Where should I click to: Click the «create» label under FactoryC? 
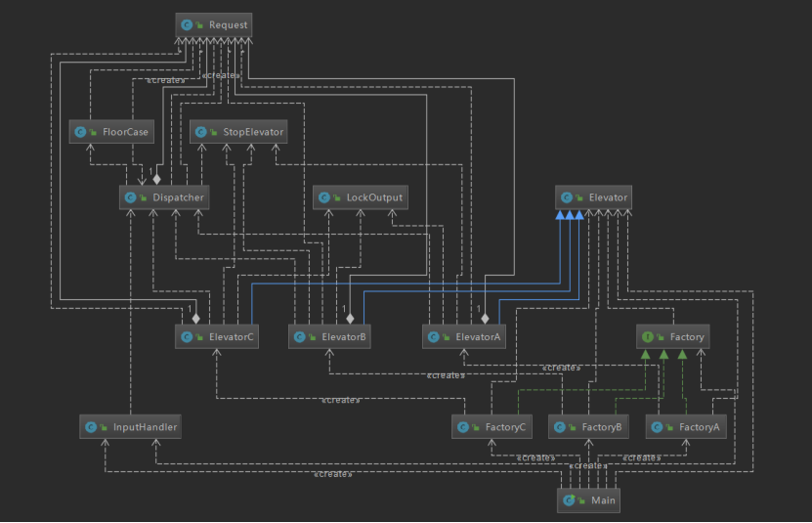click(x=536, y=458)
